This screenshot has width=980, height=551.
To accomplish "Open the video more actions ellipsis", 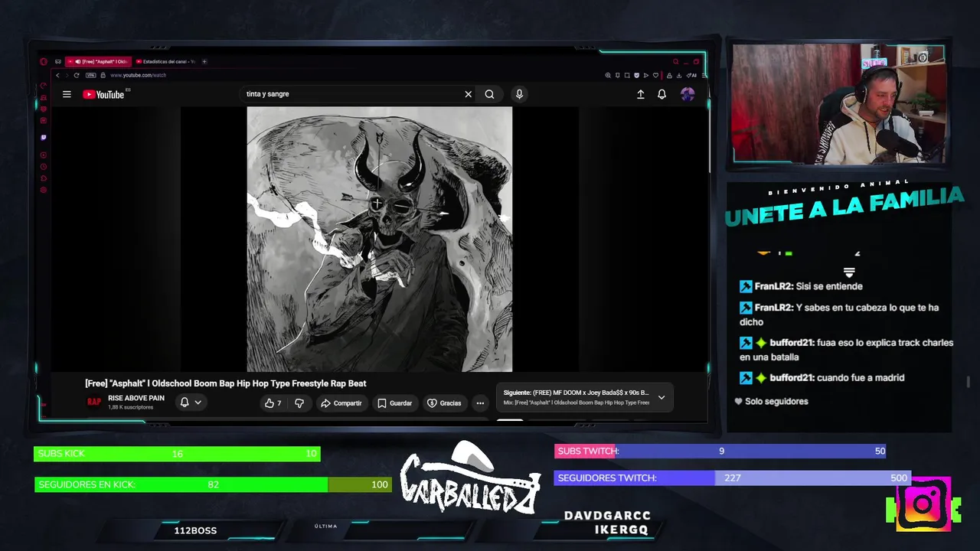I will point(480,403).
